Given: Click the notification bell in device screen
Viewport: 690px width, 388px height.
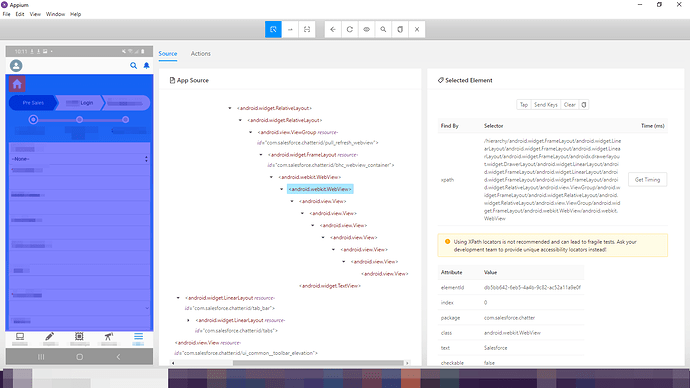Looking at the screenshot, I should tap(147, 66).
